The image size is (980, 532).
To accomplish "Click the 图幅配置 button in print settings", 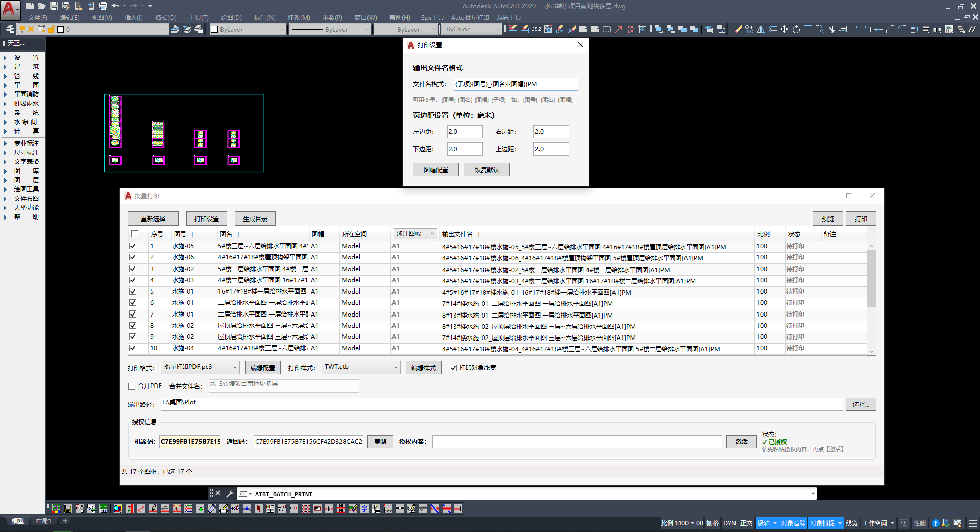I will 436,170.
